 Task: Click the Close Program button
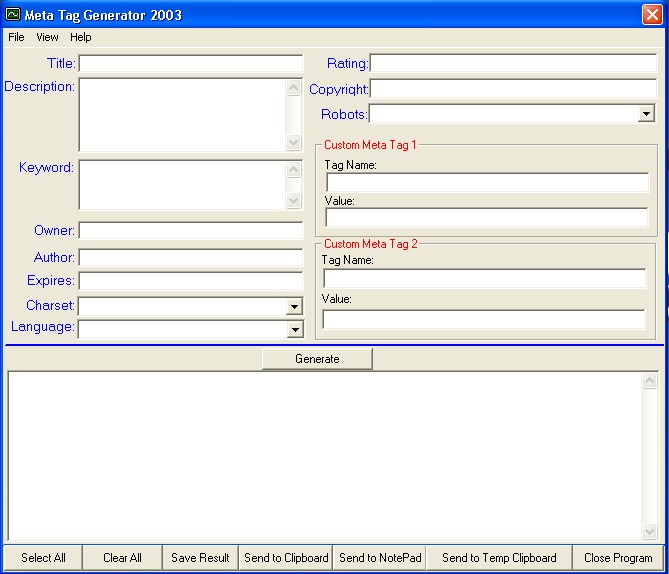(618, 558)
